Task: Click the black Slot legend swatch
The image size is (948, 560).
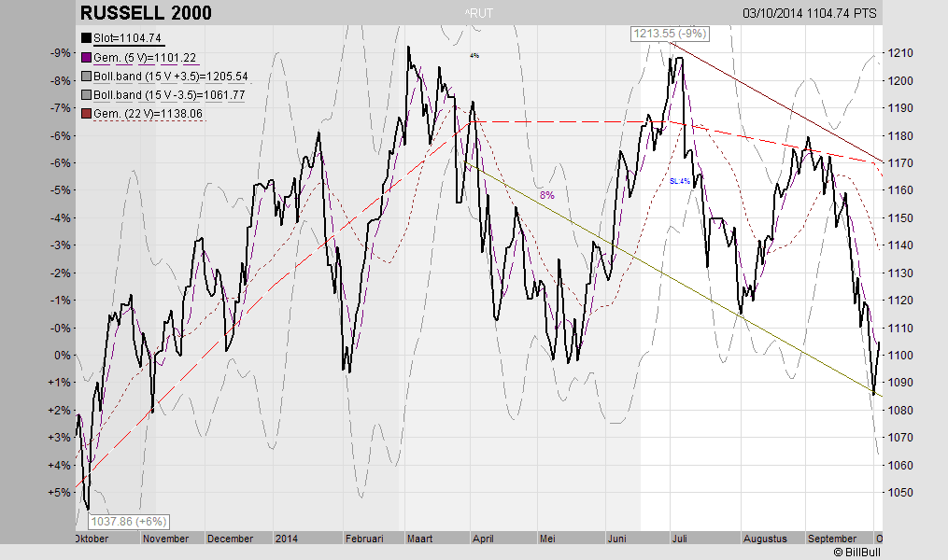Action: 86,38
